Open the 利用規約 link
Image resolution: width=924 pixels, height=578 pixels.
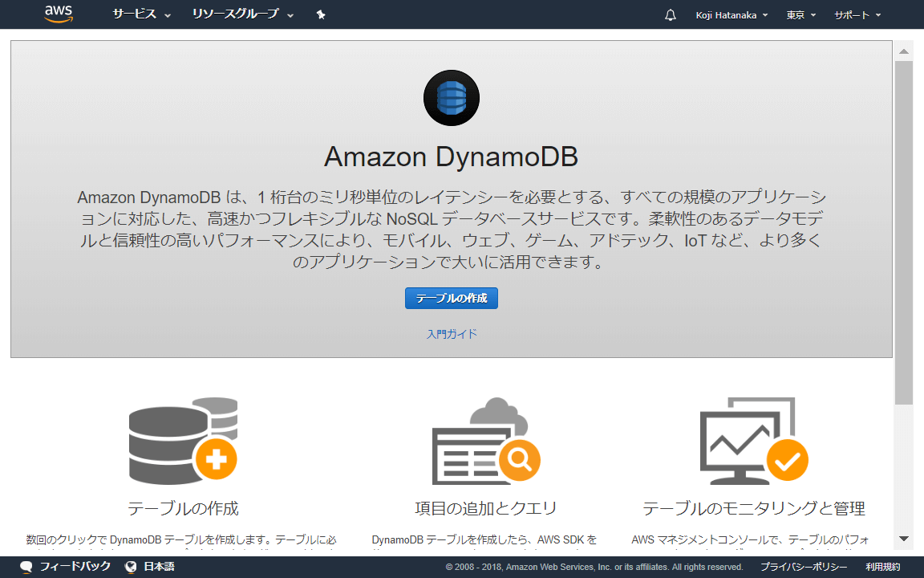coord(883,567)
